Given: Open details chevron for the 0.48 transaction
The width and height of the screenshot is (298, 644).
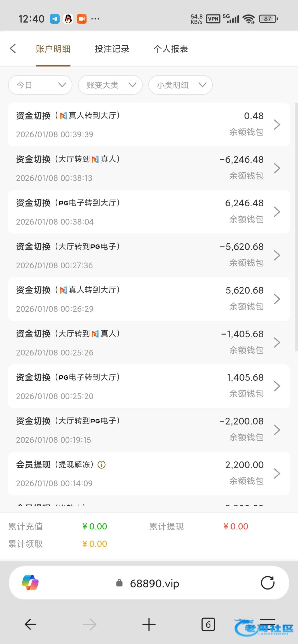Looking at the screenshot, I should point(277,125).
